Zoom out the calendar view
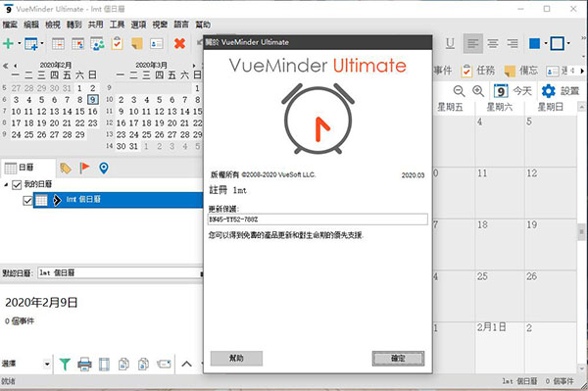588x391 pixels. [x=459, y=91]
